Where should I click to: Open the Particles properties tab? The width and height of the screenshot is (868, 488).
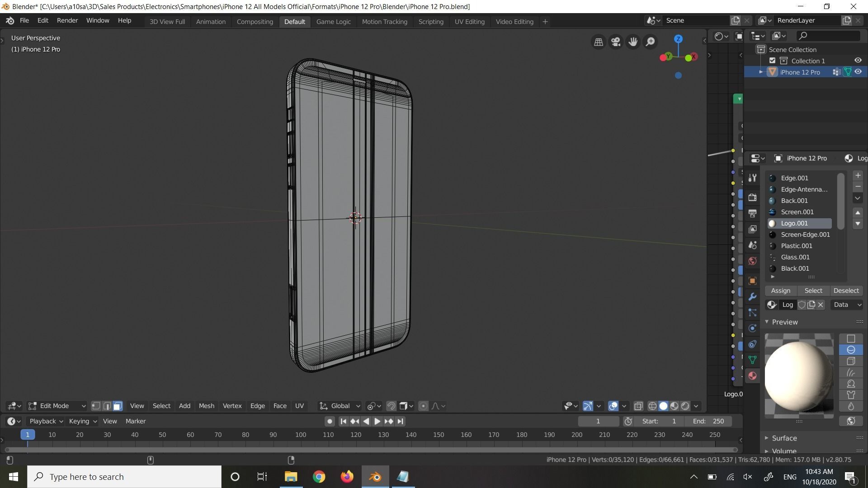coord(752,312)
